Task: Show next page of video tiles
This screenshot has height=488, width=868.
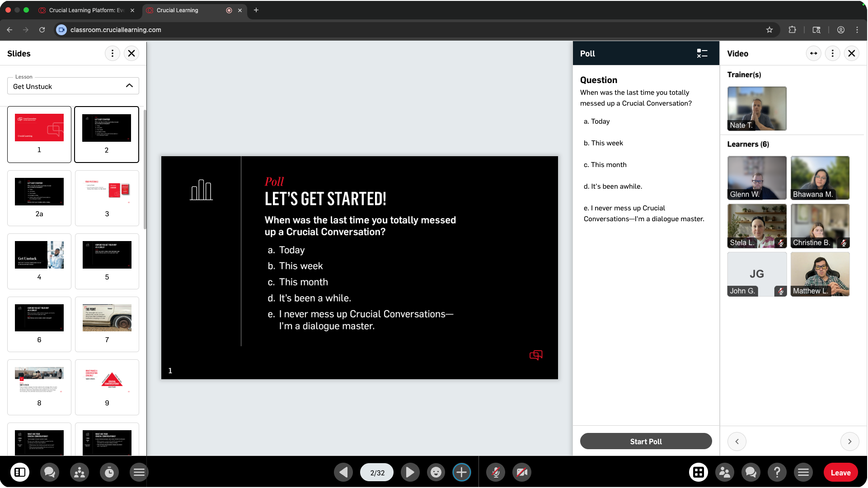Action: (x=849, y=442)
